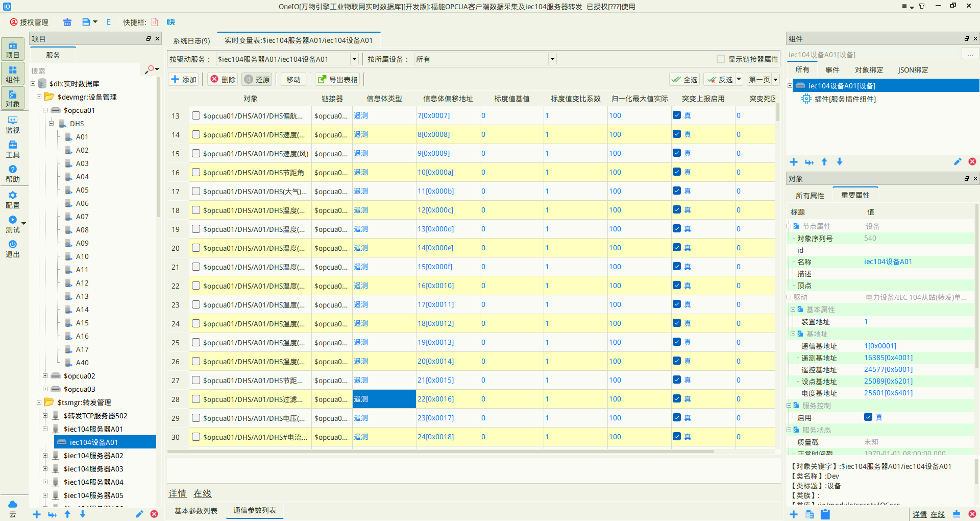
Task: Switch to the 基本参数列表 tab
Action: click(x=196, y=511)
